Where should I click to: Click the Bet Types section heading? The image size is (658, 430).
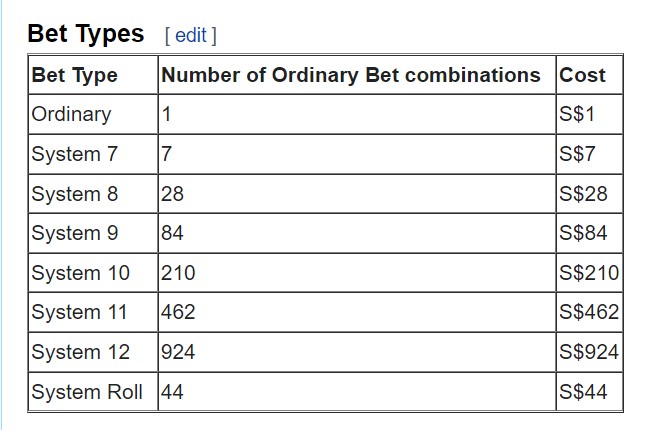(86, 34)
